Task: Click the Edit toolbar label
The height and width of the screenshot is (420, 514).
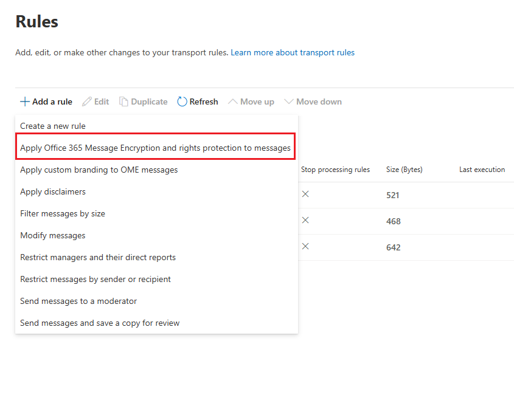Action: click(102, 102)
